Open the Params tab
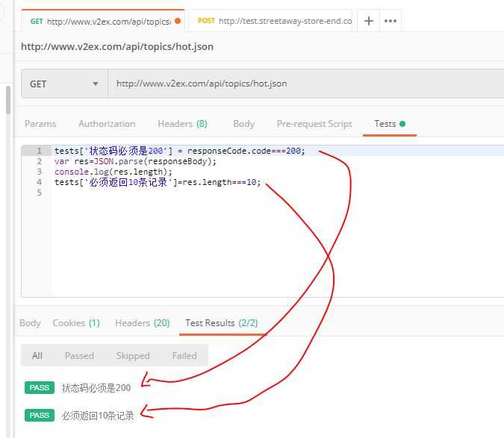The image size is (504, 438). [40, 124]
